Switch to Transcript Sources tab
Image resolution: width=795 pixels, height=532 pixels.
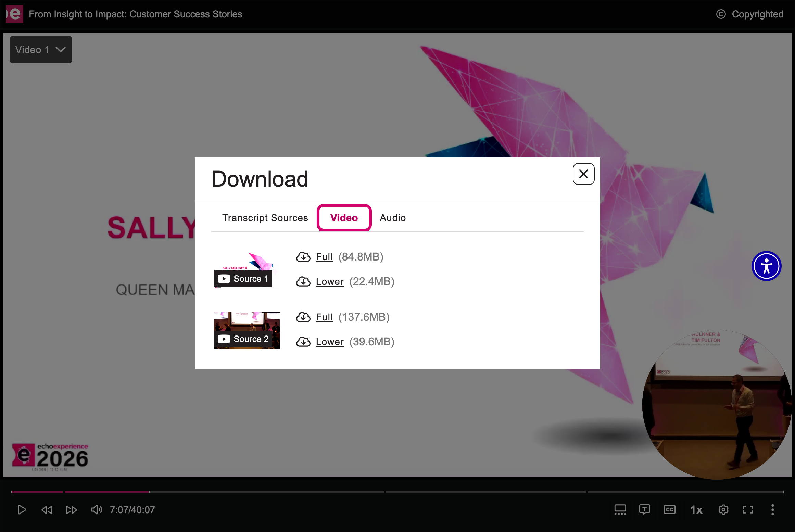(x=265, y=218)
